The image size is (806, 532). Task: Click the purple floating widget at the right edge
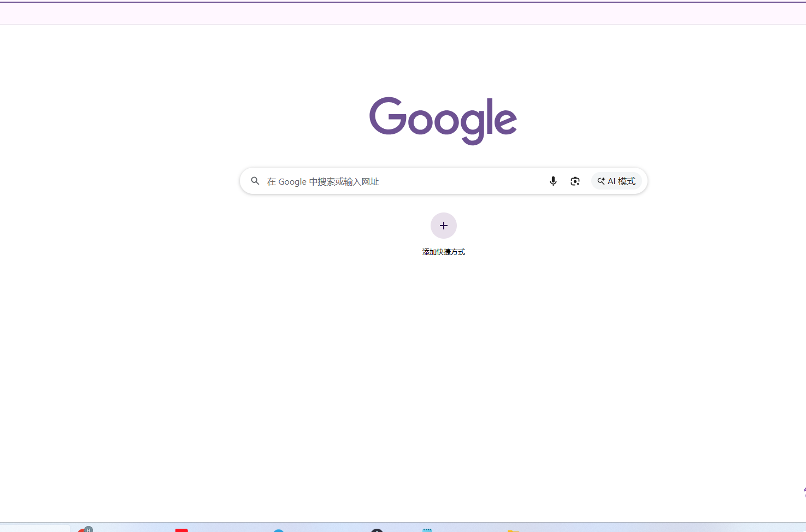[805, 490]
